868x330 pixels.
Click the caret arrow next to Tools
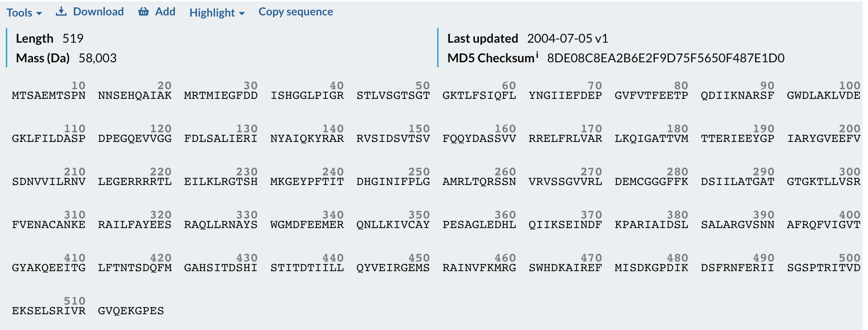coord(39,13)
